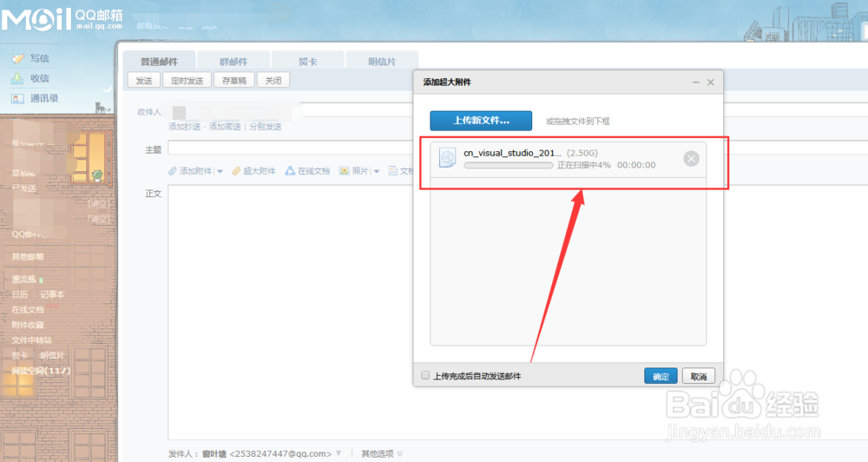The height and width of the screenshot is (462, 868).
Task: Click the 上传新文件... button
Action: pos(481,120)
